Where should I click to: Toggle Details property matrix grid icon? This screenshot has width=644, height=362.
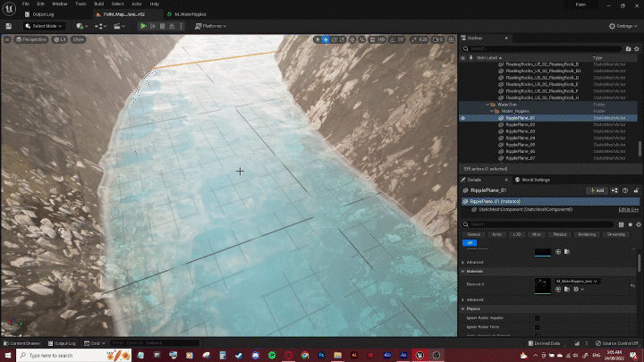click(621, 224)
